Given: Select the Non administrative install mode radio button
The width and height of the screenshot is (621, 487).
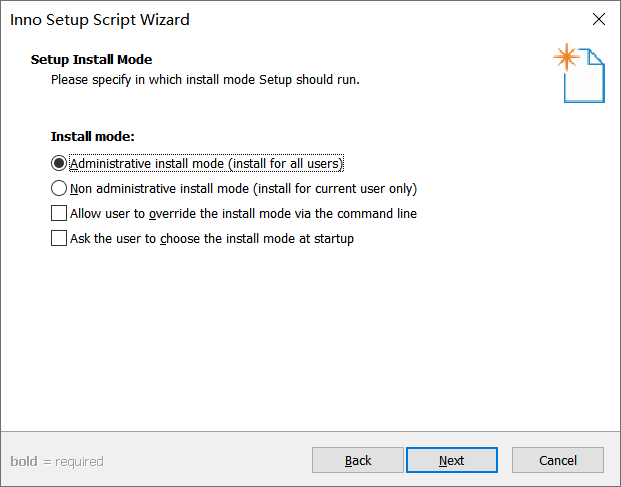Looking at the screenshot, I should pos(59,188).
